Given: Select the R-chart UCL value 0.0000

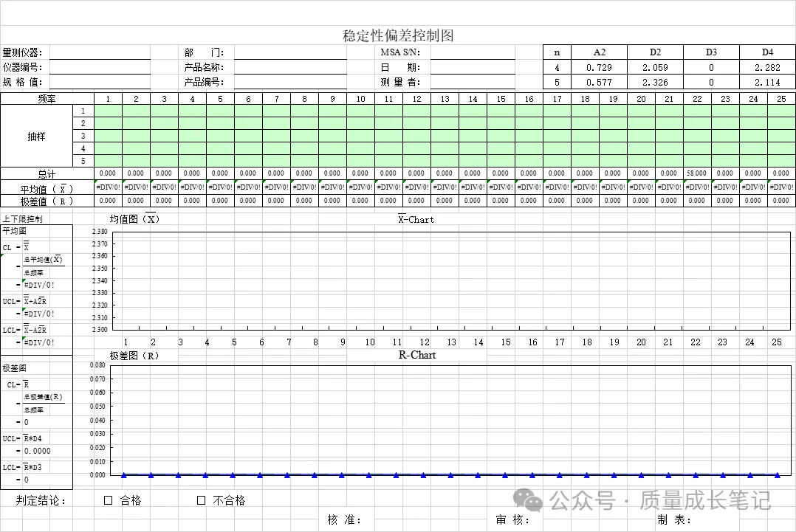Looking at the screenshot, I should [38, 451].
